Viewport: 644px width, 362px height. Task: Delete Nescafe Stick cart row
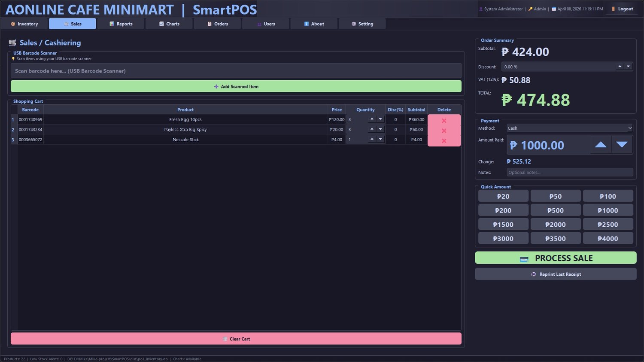coord(444,140)
